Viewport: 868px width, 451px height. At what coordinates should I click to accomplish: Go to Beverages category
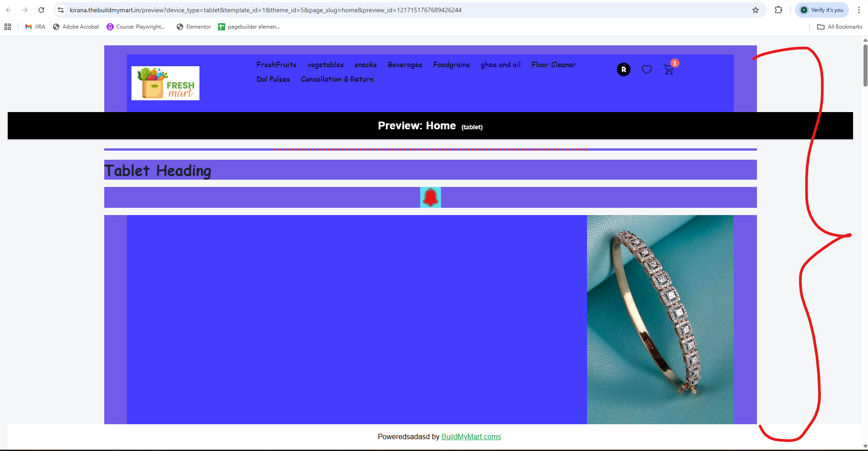tap(405, 64)
